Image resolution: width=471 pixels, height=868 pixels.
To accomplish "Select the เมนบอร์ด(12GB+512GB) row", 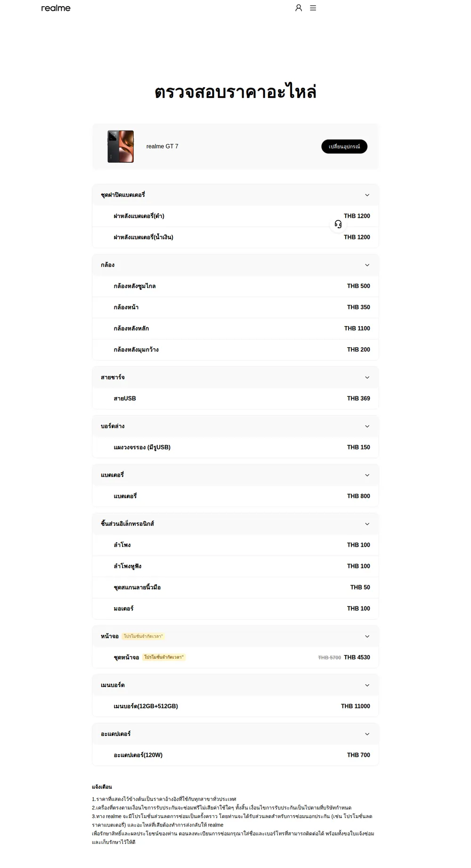I will click(x=235, y=706).
